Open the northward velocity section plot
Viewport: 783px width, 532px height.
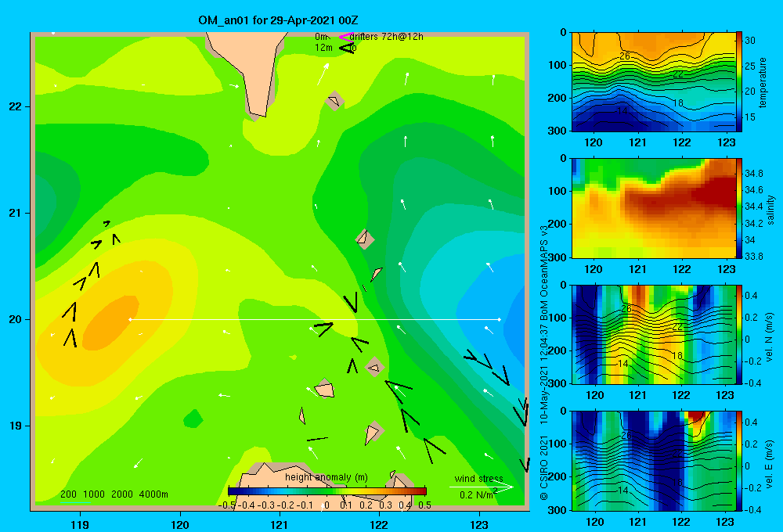pyautogui.click(x=653, y=334)
